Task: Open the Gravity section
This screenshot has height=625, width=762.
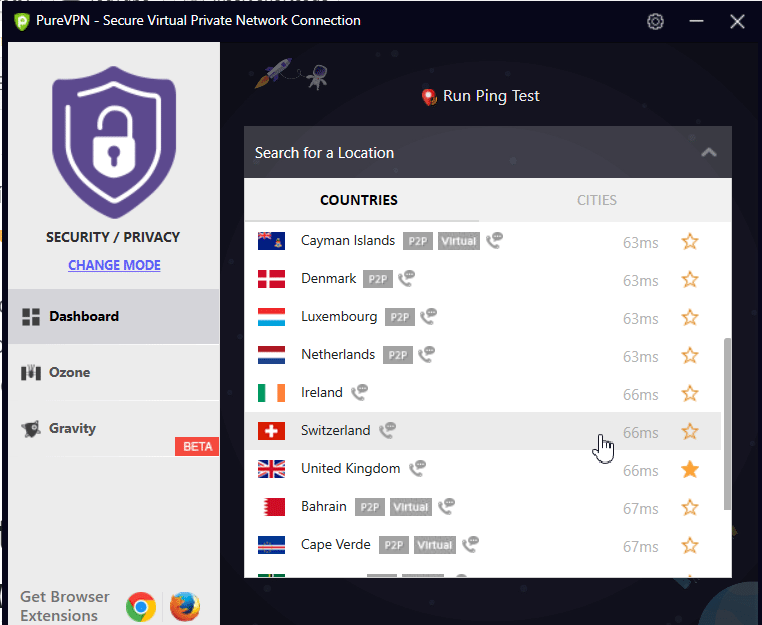Action: (x=114, y=429)
